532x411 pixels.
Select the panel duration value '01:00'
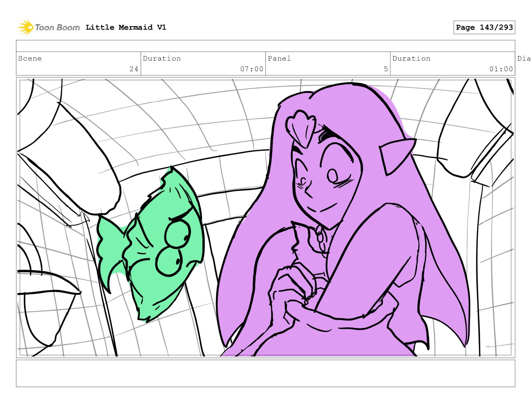tap(501, 69)
